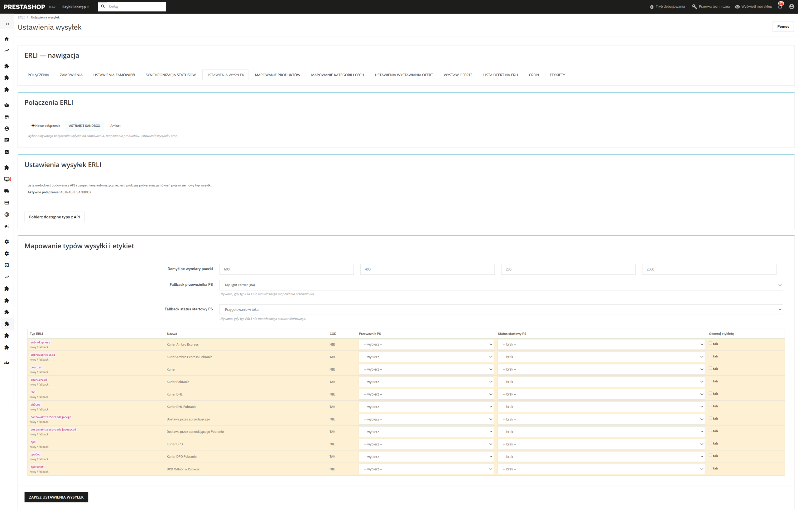Click the debug mode bug icon
Image resolution: width=798 pixels, height=532 pixels.
tap(651, 7)
